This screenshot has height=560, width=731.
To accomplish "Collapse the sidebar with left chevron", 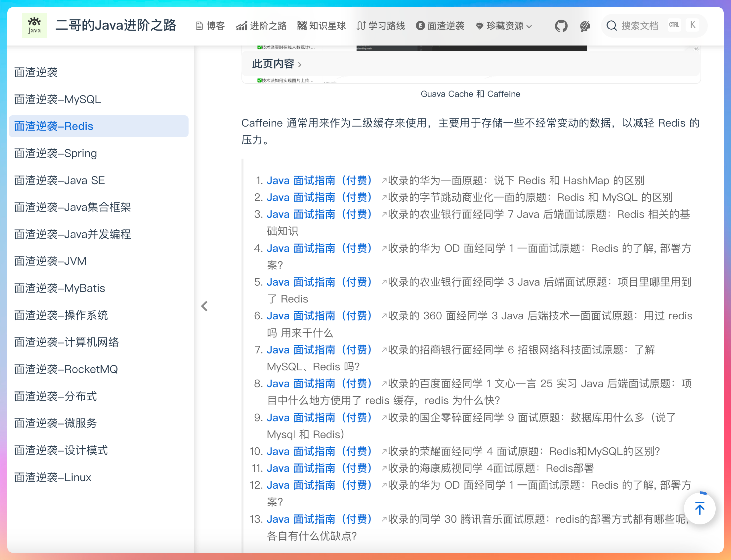I will [x=204, y=306].
